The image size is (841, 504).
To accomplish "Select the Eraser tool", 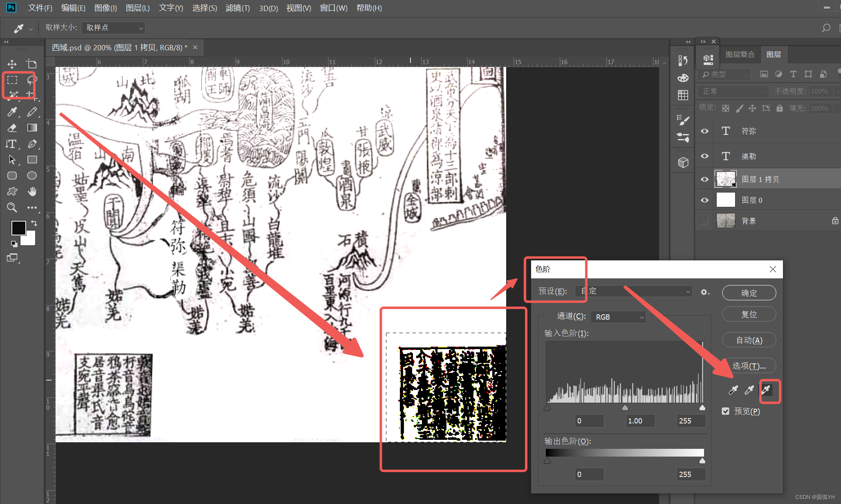I will tap(12, 128).
